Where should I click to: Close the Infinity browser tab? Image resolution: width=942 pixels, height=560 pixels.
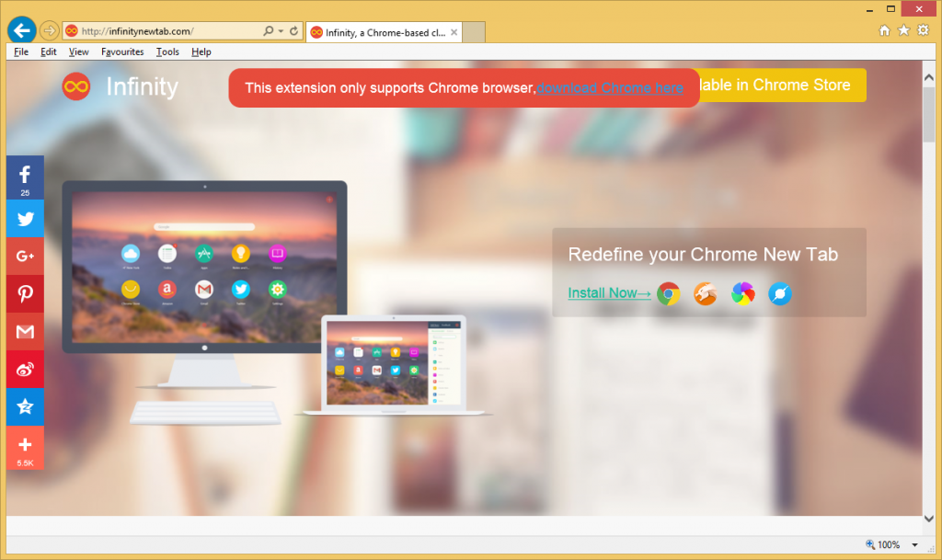(x=454, y=32)
